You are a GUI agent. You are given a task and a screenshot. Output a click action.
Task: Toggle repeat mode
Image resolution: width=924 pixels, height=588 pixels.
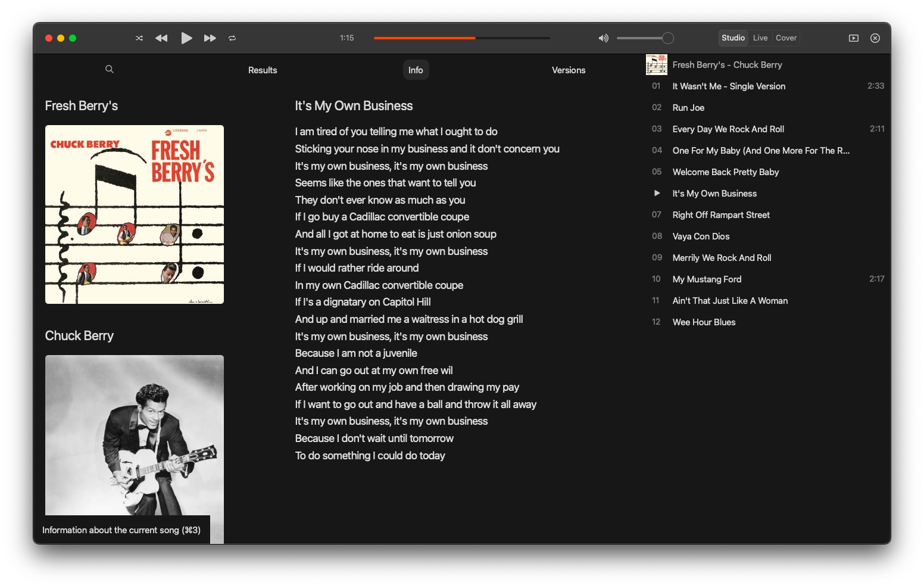pos(232,38)
